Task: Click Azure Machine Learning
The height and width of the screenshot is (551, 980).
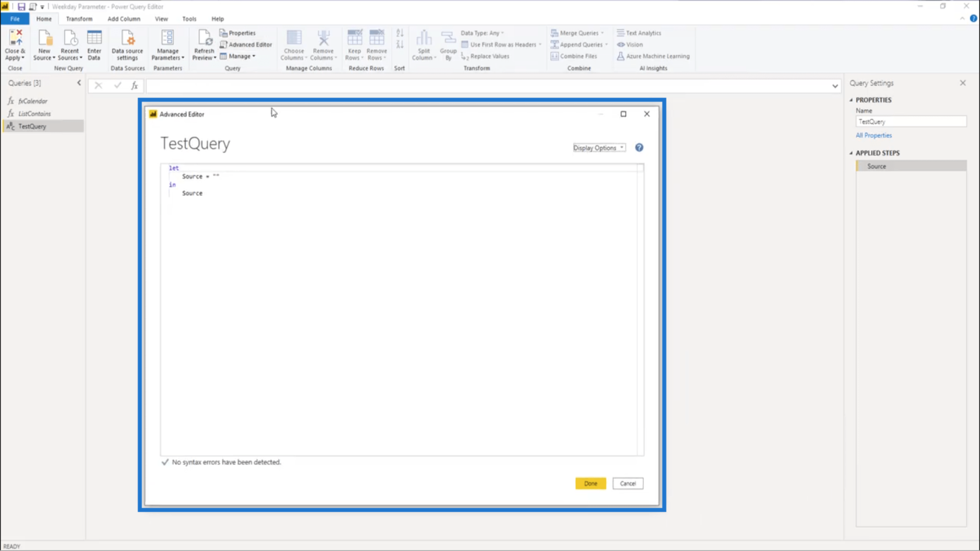Action: coord(653,57)
